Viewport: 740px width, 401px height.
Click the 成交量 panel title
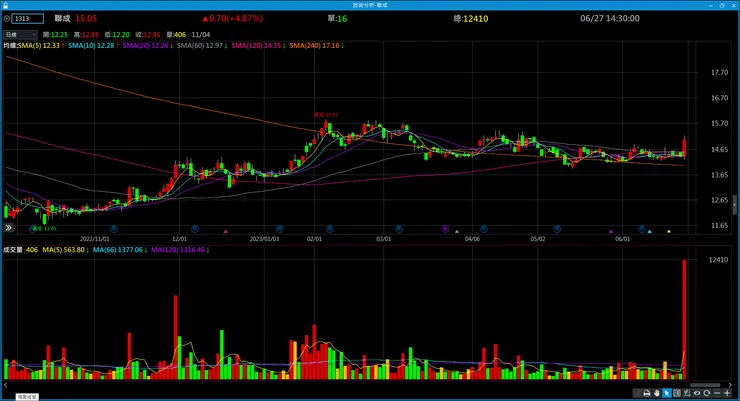[x=13, y=250]
